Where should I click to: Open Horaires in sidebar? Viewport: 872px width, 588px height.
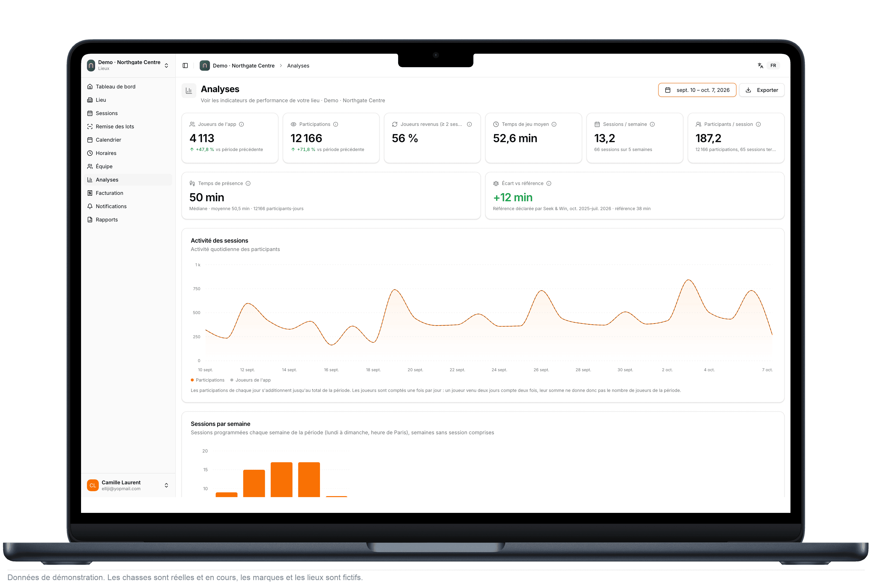tap(128, 153)
